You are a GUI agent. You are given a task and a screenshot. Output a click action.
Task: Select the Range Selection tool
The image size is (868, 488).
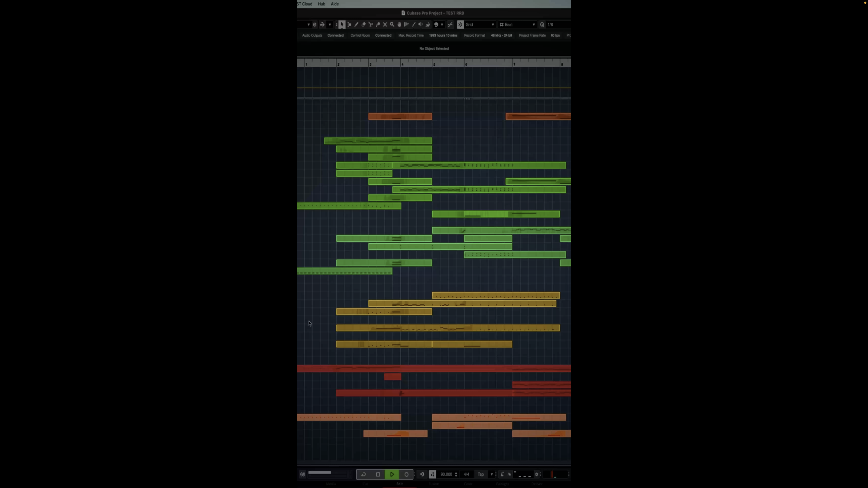[349, 24]
